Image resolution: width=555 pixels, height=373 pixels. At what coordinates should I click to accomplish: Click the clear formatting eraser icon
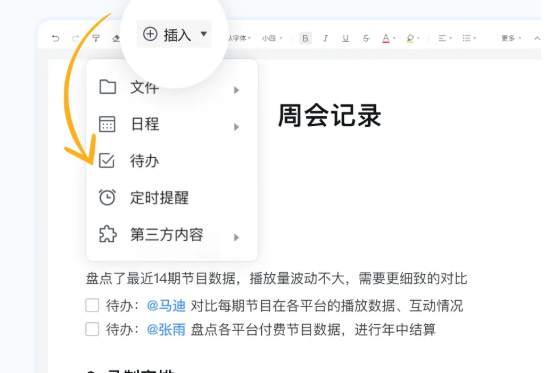pyautogui.click(x=116, y=38)
